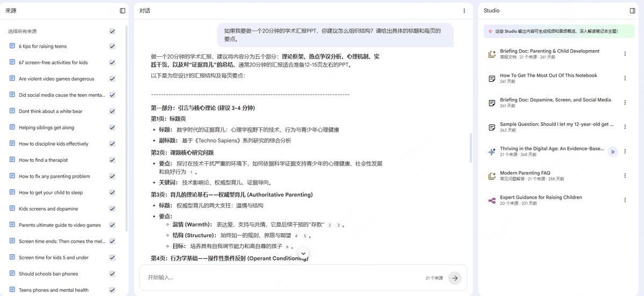Open more options for 'Sample Question' note

[x=625, y=127]
